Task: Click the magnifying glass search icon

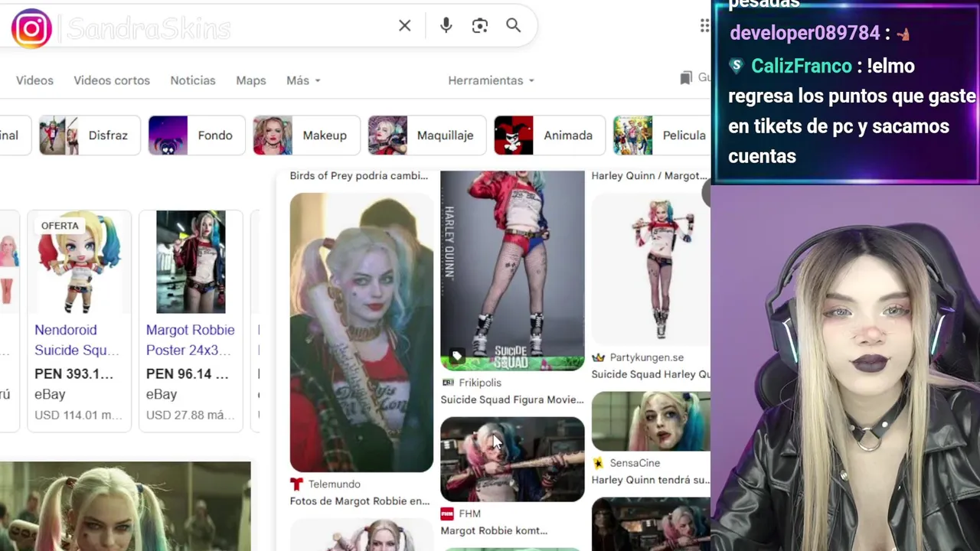Action: [x=514, y=26]
